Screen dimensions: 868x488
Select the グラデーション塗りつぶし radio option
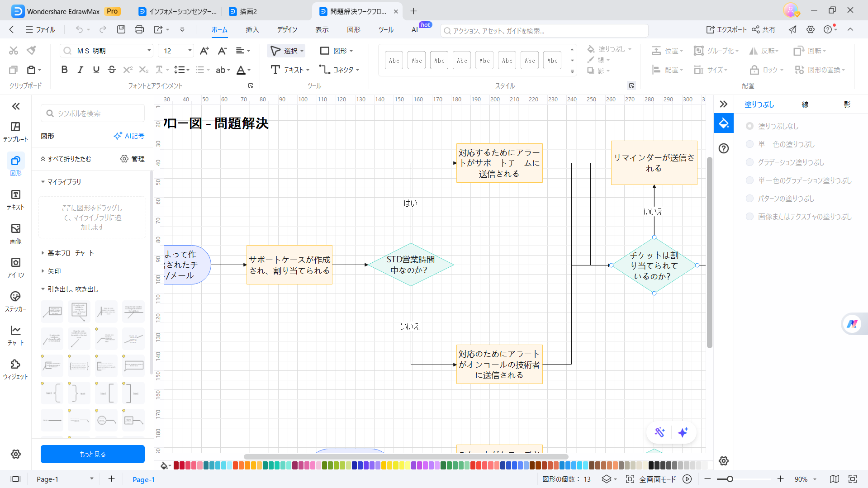tap(749, 162)
